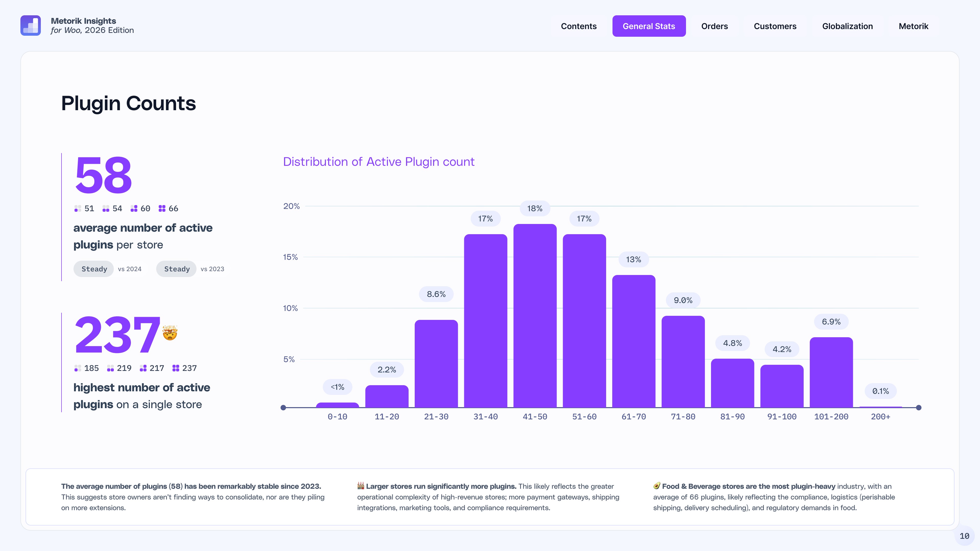The image size is (980, 551).
Task: Select the quarter-filled year icon beside "51"
Action: click(x=78, y=208)
